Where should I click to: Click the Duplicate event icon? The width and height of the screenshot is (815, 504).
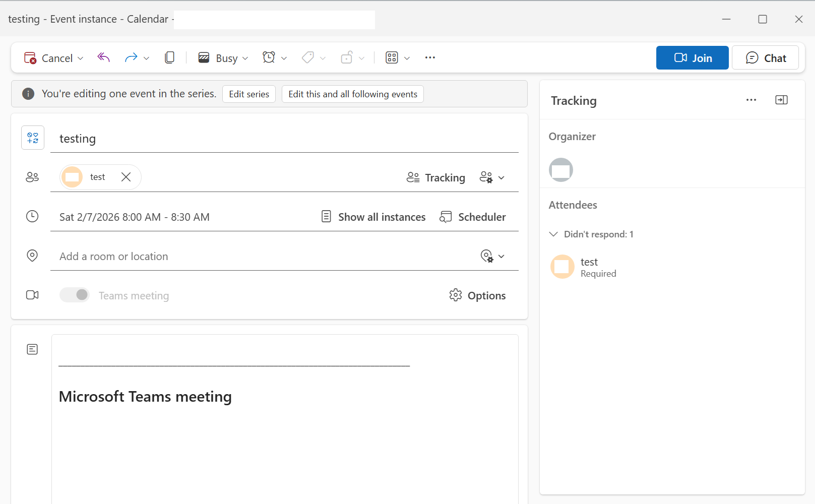pos(170,57)
